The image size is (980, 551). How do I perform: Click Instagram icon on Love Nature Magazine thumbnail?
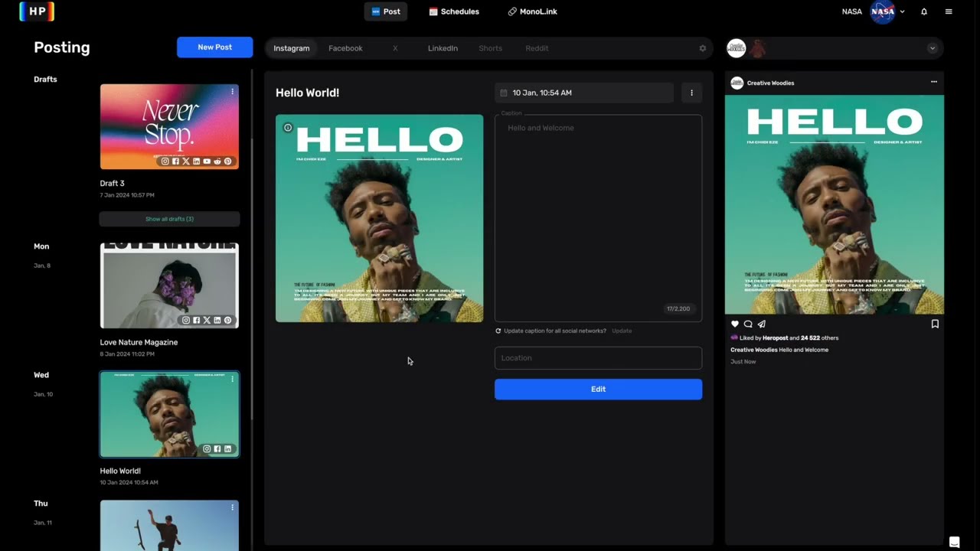tap(186, 320)
